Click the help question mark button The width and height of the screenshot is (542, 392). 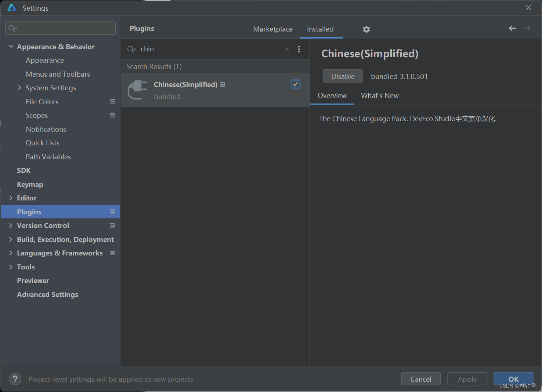click(x=15, y=379)
